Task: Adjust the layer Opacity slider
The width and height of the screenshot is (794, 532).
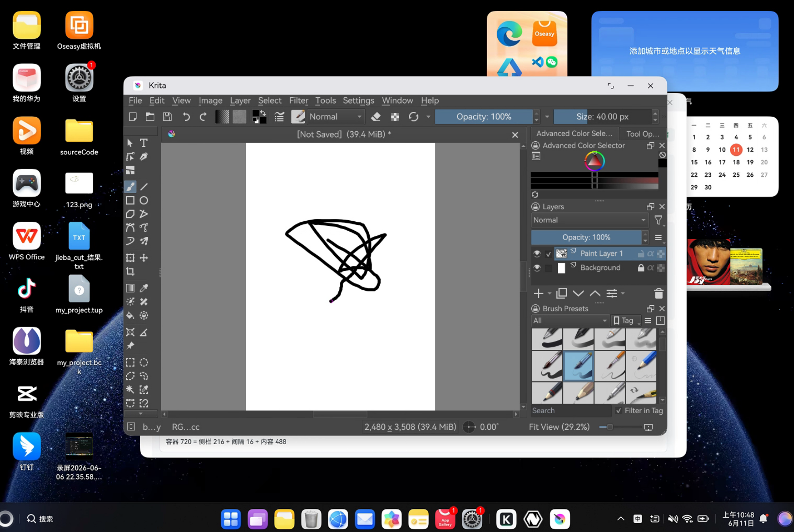Action: (x=586, y=237)
